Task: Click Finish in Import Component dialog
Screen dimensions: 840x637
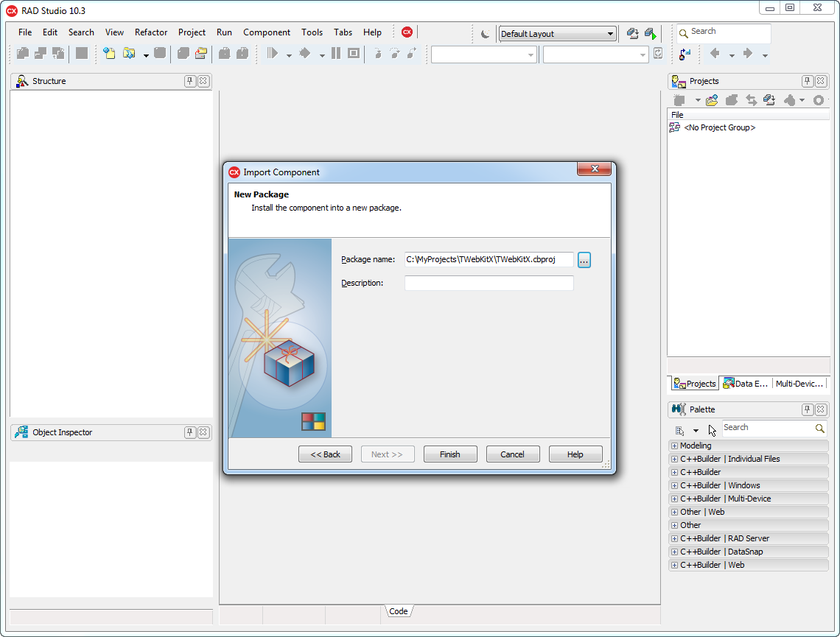Action: point(450,454)
